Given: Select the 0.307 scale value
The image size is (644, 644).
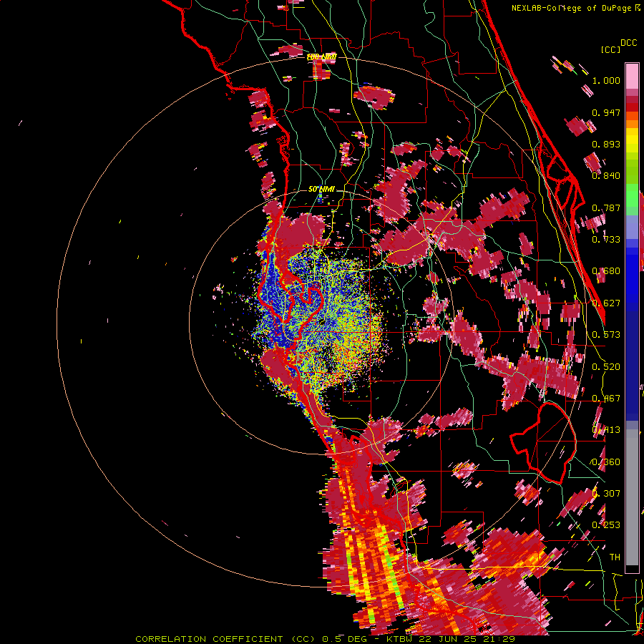Looking at the screenshot, I should 606,494.
